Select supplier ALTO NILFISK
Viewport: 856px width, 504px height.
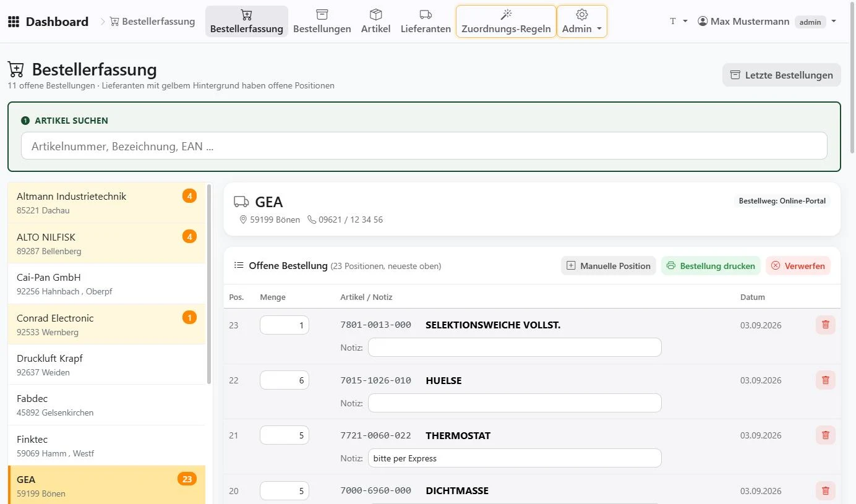click(x=106, y=243)
